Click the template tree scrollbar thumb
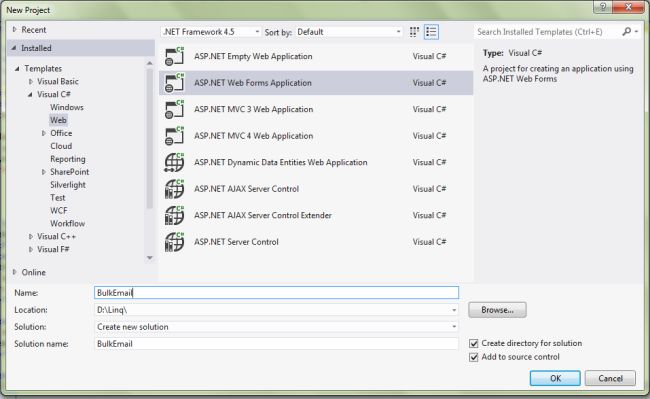 (x=150, y=139)
